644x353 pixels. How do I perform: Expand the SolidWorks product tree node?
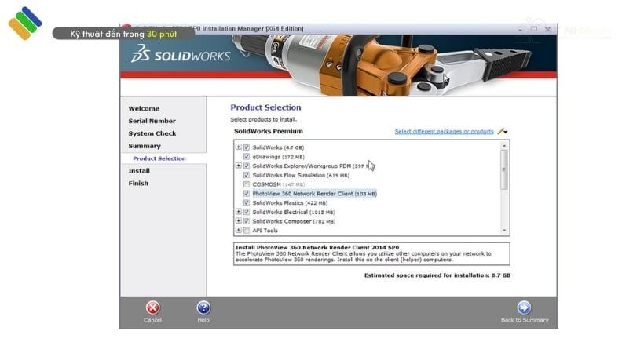coord(239,147)
